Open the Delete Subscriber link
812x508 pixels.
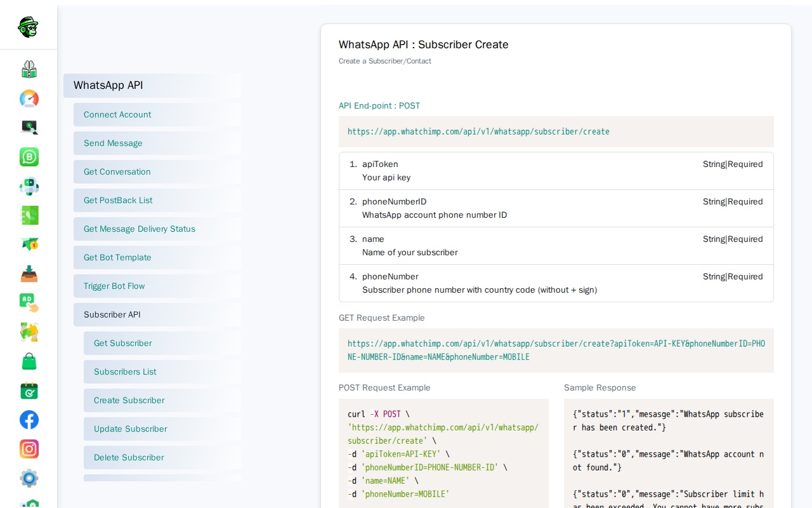pos(162,458)
